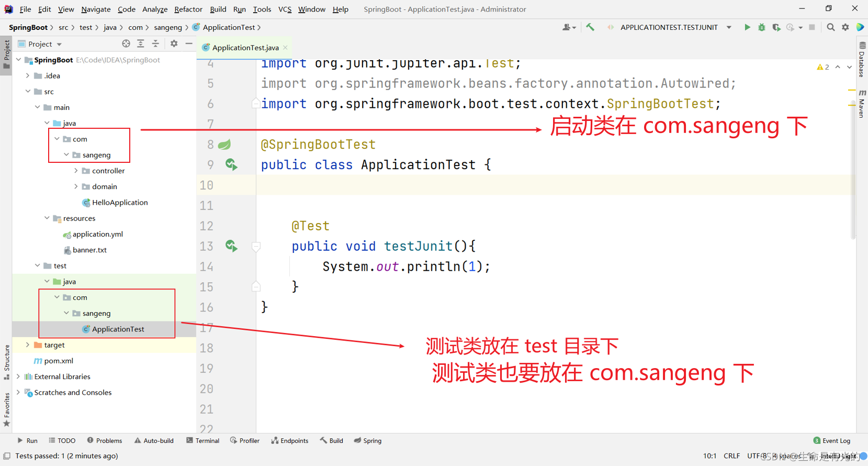
Task: Open the Run tool window button
Action: (27, 441)
